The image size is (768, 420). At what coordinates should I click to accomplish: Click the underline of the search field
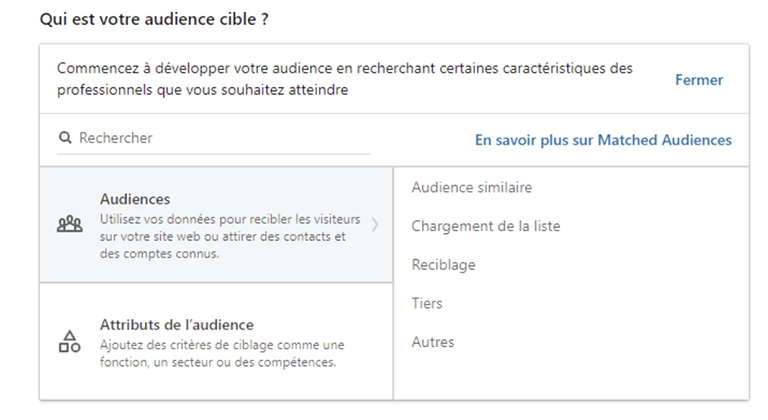(214, 154)
